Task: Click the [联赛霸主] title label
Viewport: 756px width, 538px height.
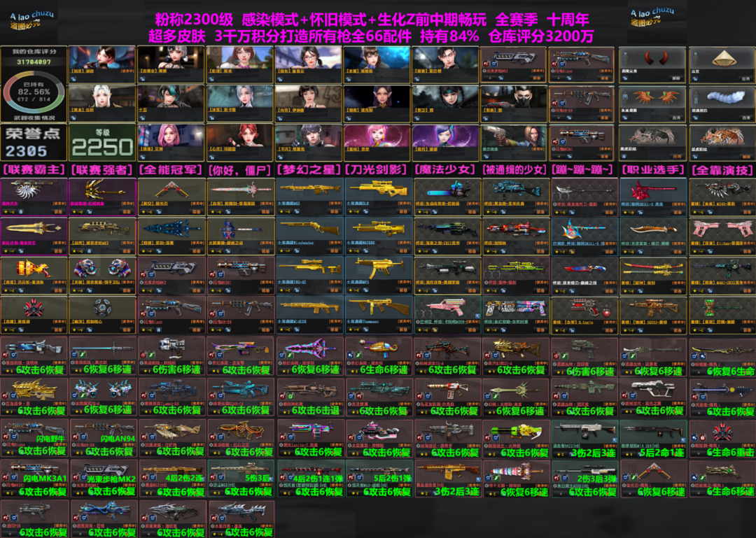Action: (34, 170)
